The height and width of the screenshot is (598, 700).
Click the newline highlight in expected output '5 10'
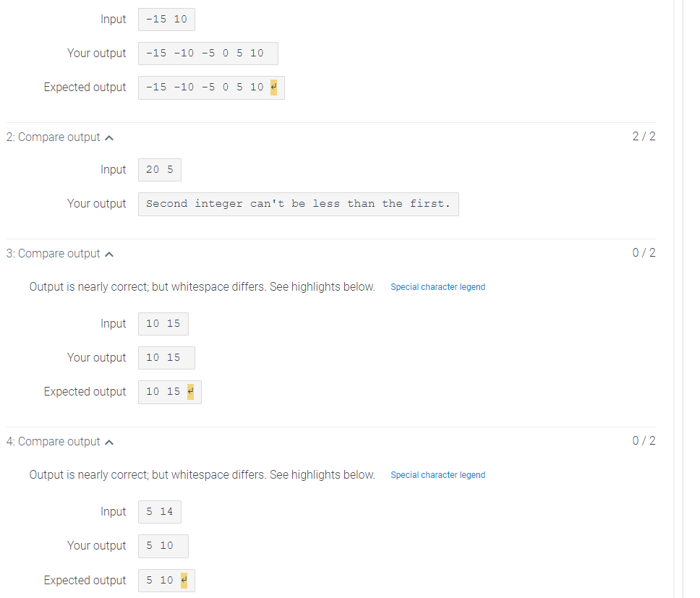184,580
